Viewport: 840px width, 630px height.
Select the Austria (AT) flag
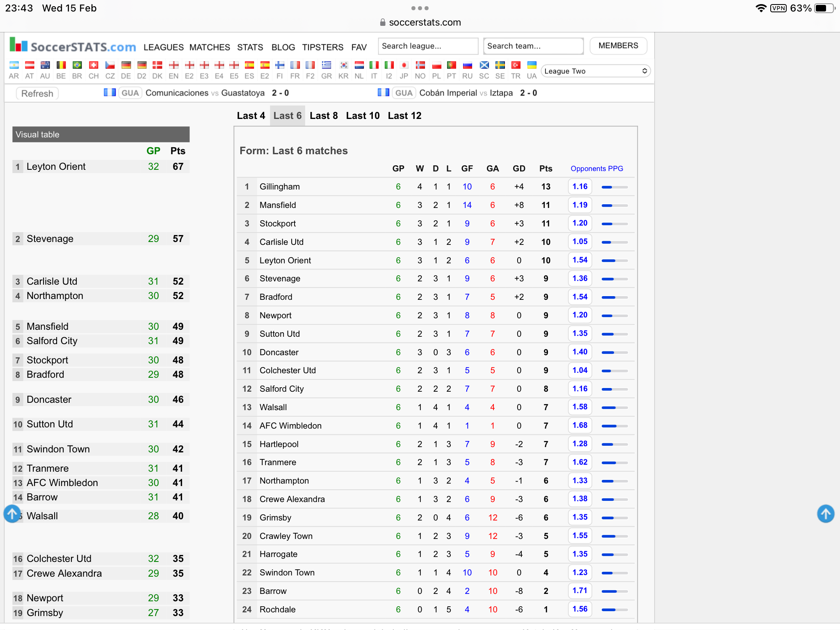point(30,65)
